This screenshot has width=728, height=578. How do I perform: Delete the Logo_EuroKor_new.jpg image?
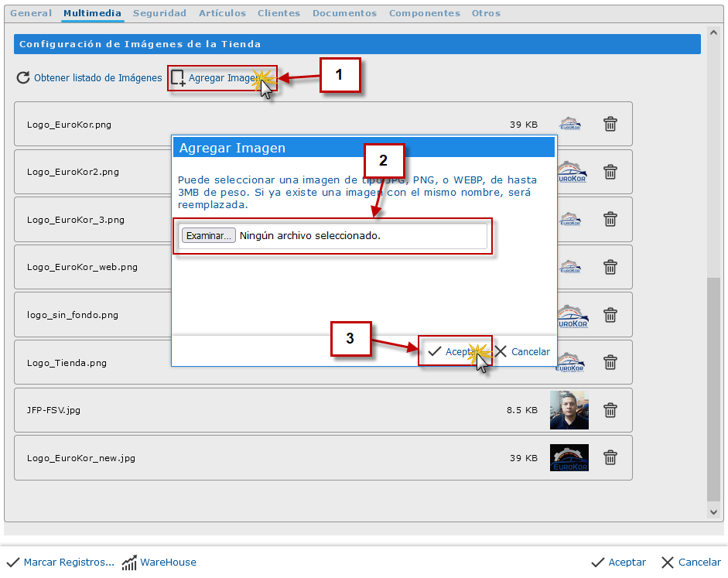point(610,458)
